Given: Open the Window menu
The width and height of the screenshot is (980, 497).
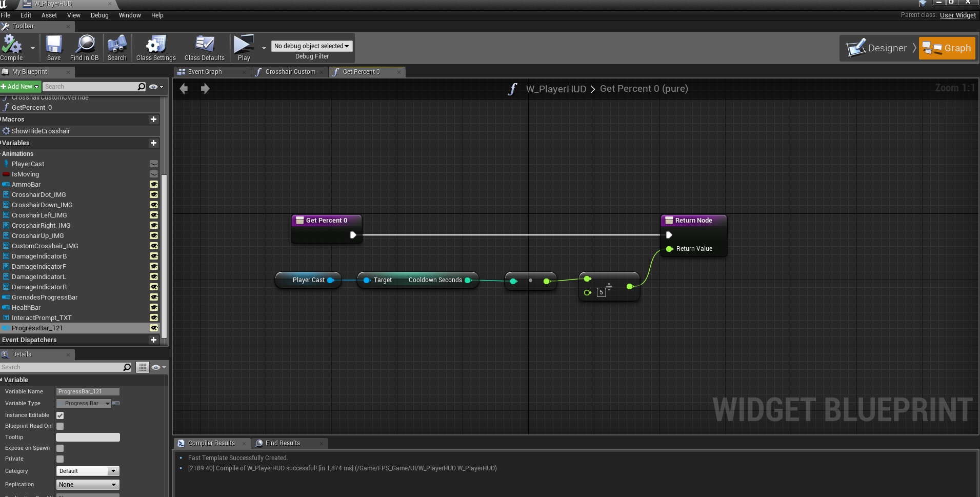Looking at the screenshot, I should point(130,15).
